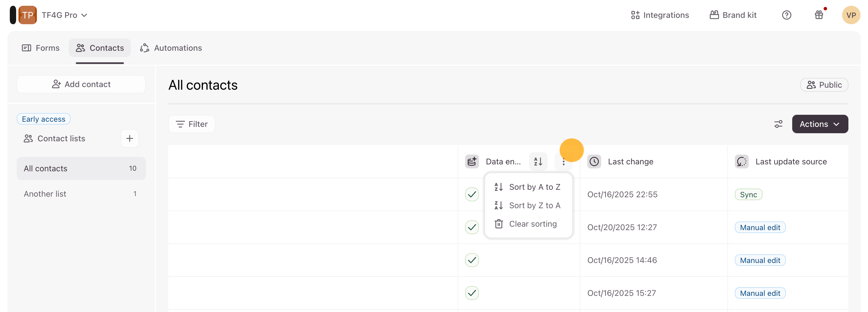Click the Add contact button
Viewport: 868px width, 312px height.
pyautogui.click(x=81, y=84)
